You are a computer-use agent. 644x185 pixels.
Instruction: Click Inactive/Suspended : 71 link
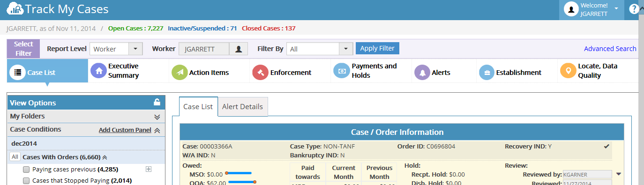[202, 29]
